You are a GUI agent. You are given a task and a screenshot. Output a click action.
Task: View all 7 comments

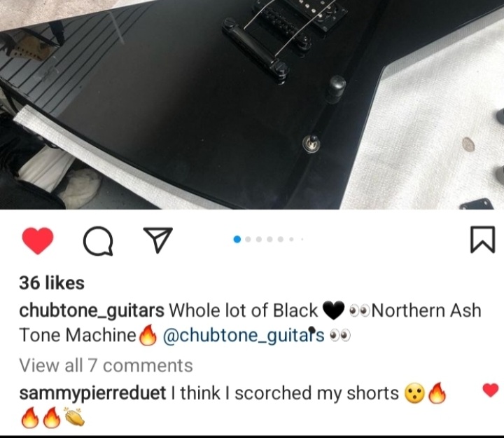(106, 365)
